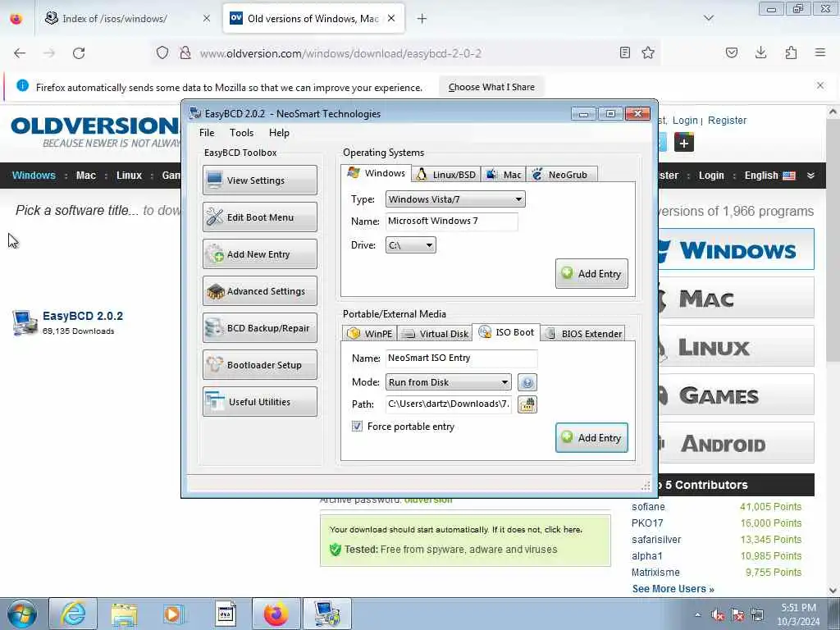Open EasyBCD File menu
840x630 pixels.
coord(207,133)
